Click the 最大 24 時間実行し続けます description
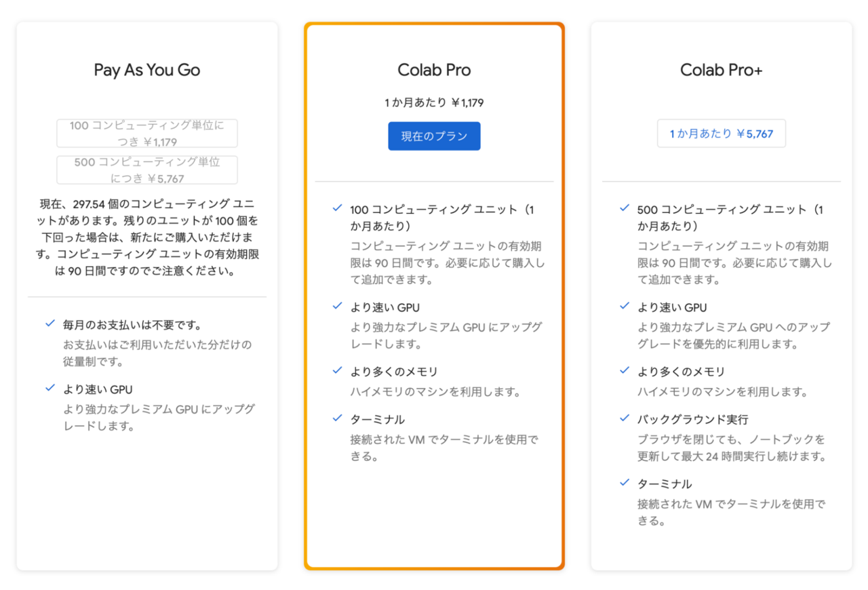Image resolution: width=868 pixels, height=590 pixels. 732,448
